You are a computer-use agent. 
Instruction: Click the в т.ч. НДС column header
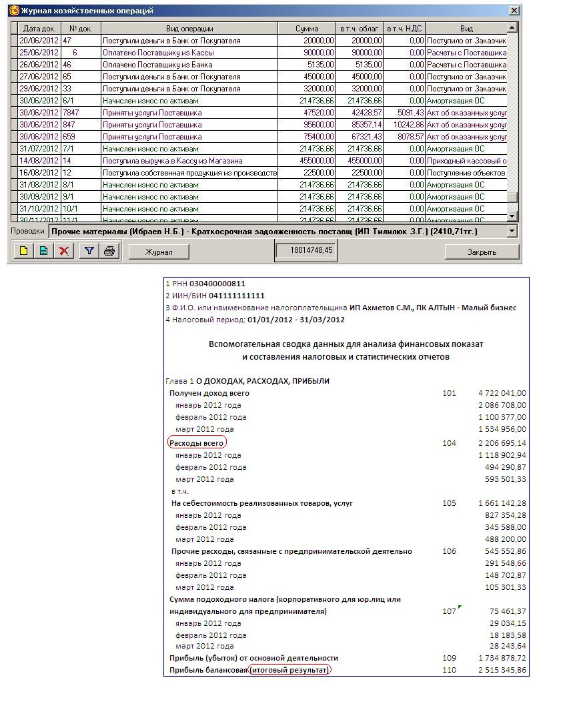point(404,28)
